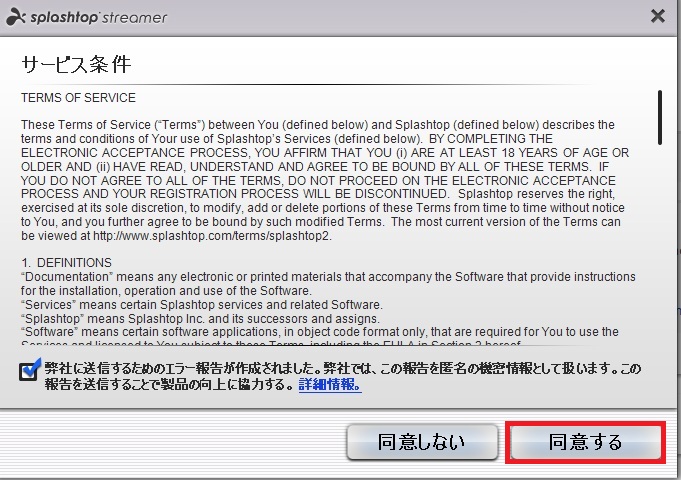Screen dimensions: 681x480
Task: Click the Splashtop Streamer logo icon
Action: (16, 17)
